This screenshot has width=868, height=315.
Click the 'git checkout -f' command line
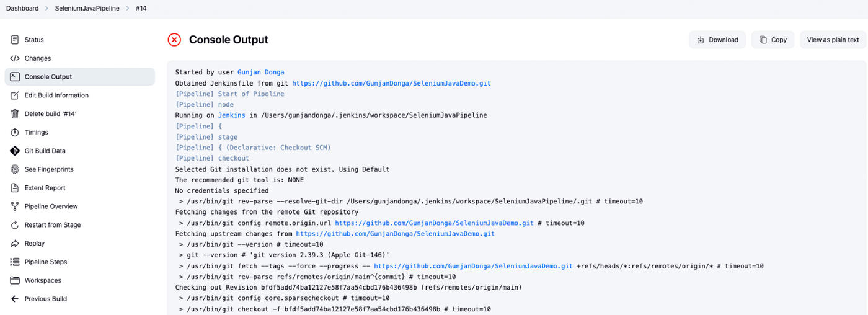335,309
